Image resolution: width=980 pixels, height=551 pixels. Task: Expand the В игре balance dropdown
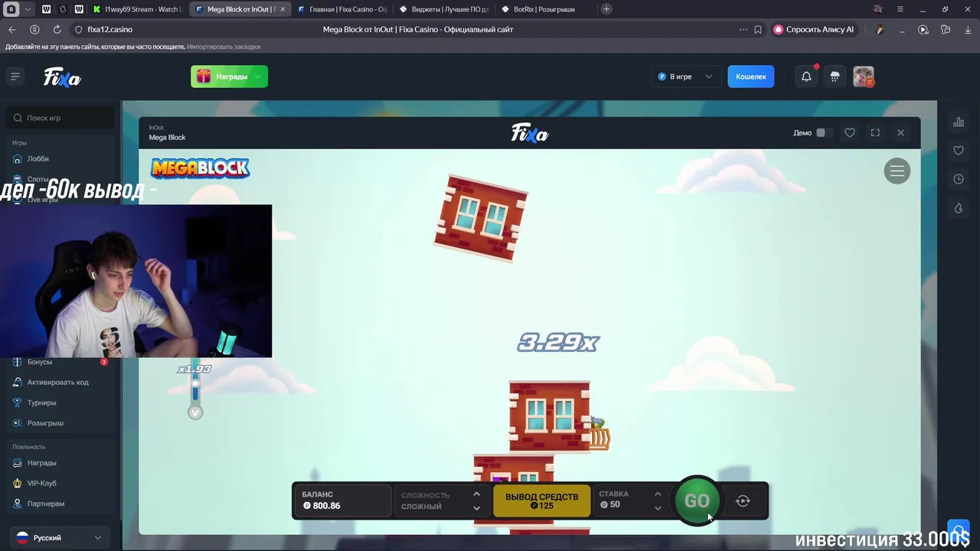click(x=685, y=77)
